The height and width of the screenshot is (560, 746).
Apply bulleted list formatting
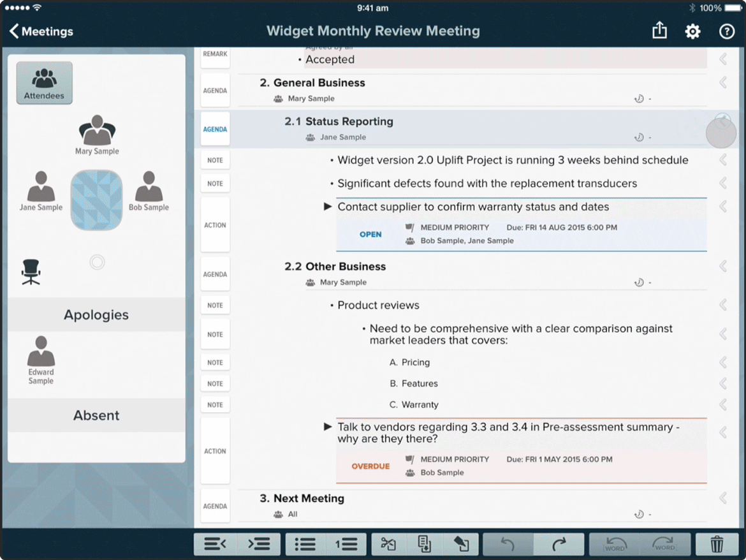[305, 544]
